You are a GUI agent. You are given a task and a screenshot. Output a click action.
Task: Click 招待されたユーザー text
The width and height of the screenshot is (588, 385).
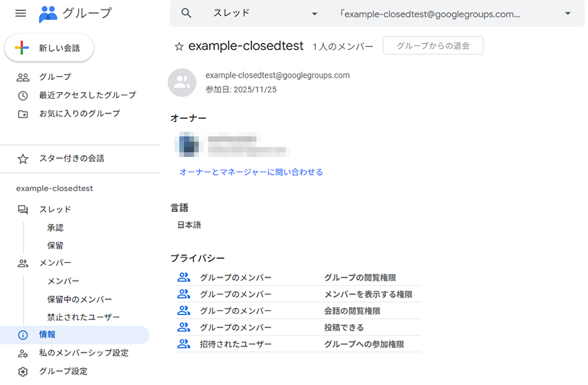(236, 344)
